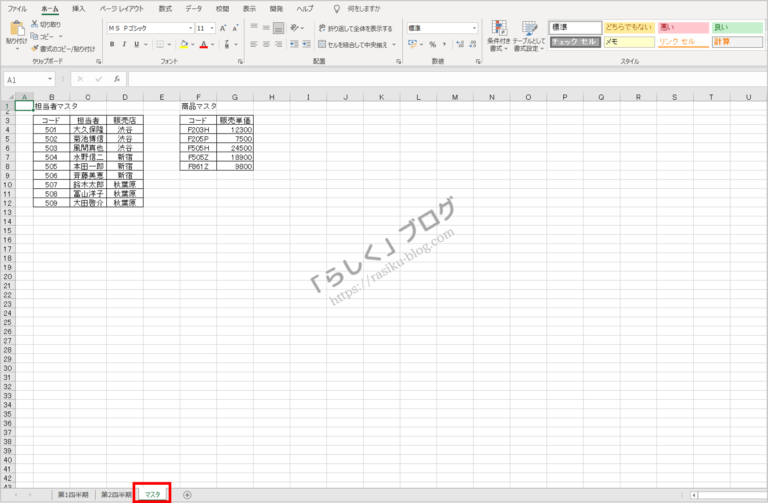The image size is (768, 503).
Task: Click Wrap Text (折り返して全体を表示する)
Action: [356, 28]
